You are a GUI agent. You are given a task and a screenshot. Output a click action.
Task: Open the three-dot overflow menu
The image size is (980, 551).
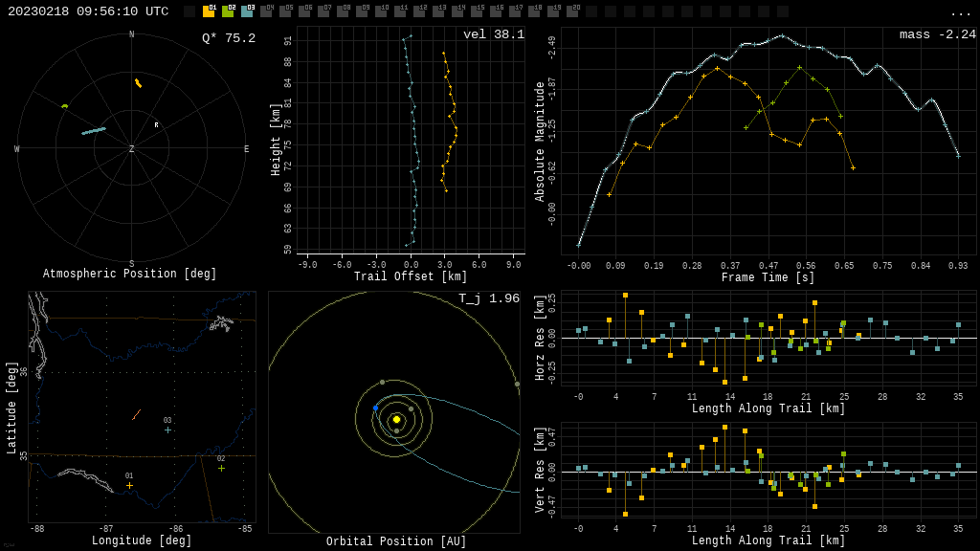tap(960, 12)
